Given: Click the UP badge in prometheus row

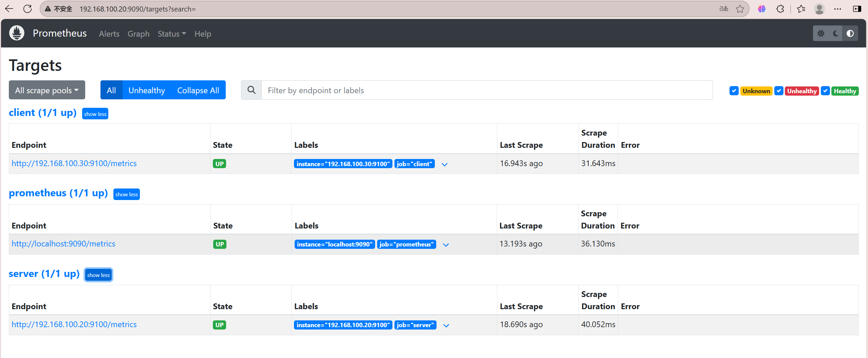Looking at the screenshot, I should [220, 244].
